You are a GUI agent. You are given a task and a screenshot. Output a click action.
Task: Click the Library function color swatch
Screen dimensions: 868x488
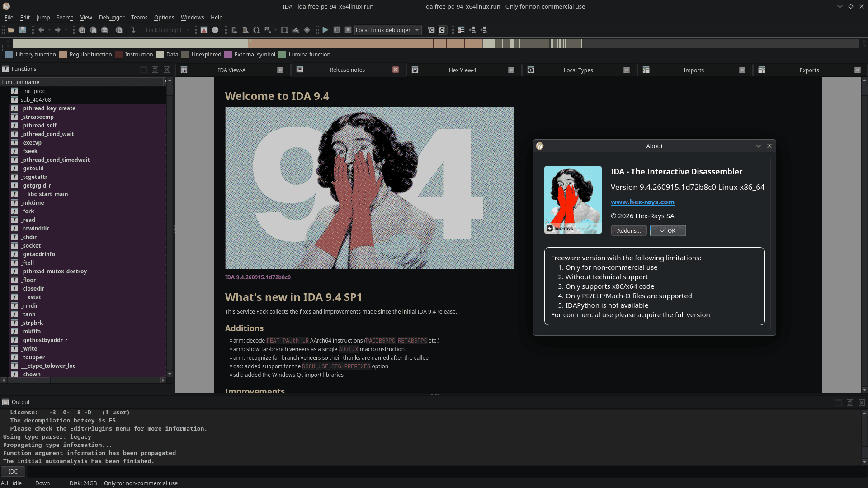[x=9, y=54]
